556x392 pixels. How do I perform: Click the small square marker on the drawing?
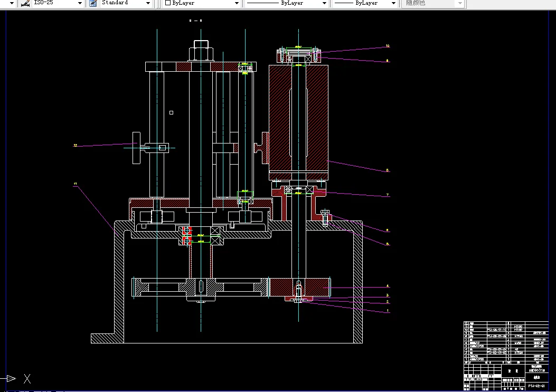[171, 113]
